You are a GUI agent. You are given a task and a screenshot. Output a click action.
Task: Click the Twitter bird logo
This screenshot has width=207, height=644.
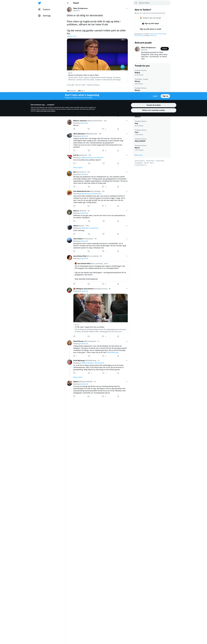(39, 3)
